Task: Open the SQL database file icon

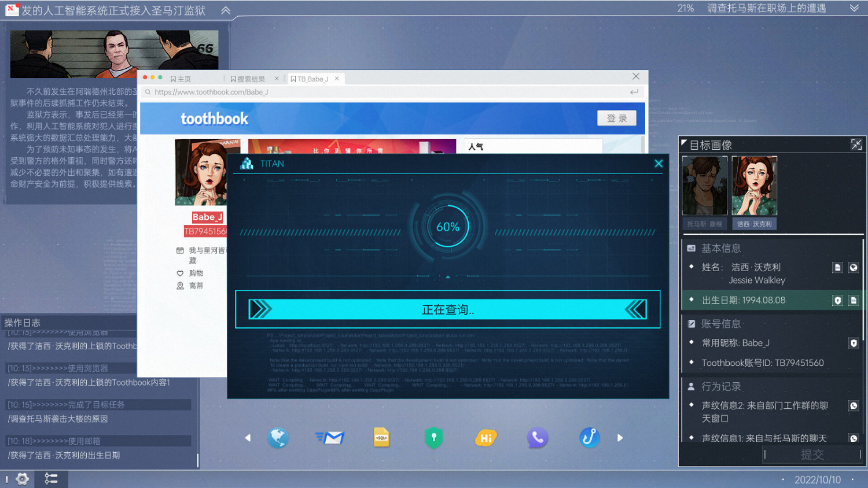Action: coord(381,438)
